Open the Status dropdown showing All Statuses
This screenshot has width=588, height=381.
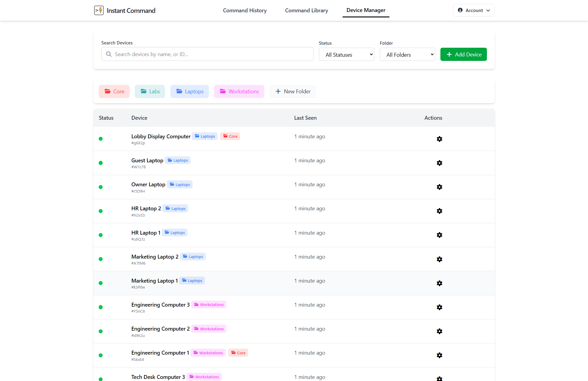pos(346,54)
